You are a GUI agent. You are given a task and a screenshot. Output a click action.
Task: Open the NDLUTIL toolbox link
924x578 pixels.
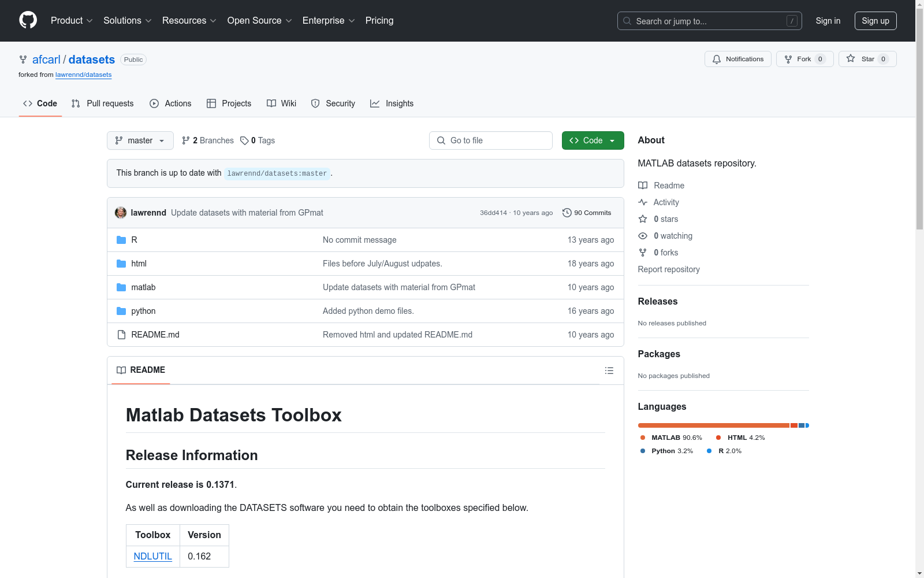152,556
